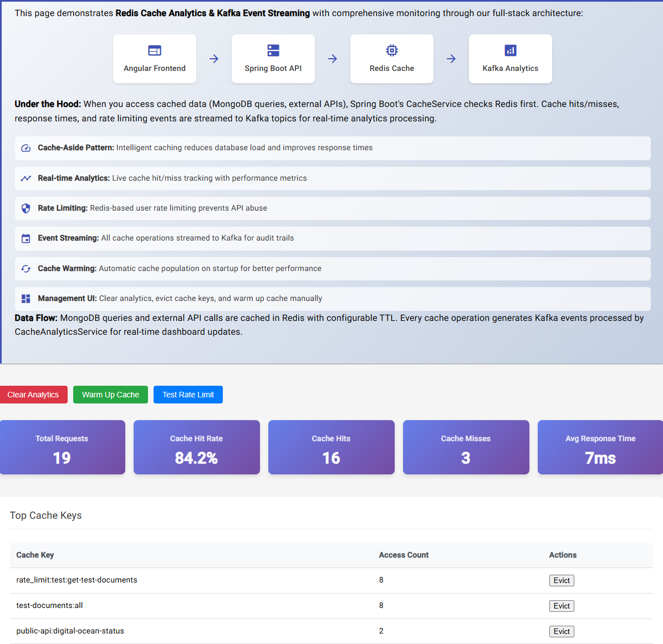Click the Rate Limiting shield icon
Screen dimensions: 663x644
tap(25, 208)
